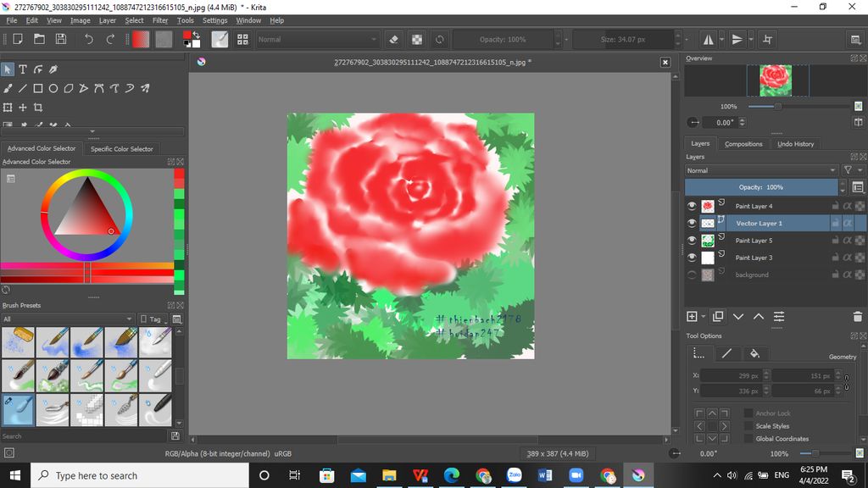Duplicate the selected layer

click(718, 317)
